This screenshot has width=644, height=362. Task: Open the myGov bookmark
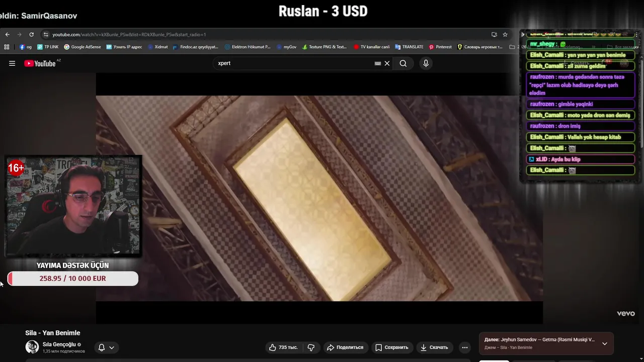[x=286, y=47]
